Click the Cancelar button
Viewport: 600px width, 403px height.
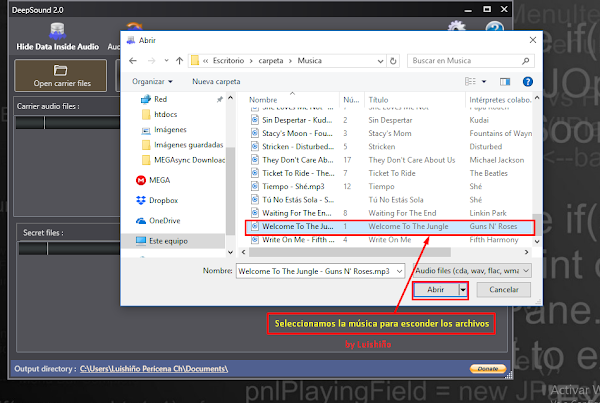coord(504,290)
